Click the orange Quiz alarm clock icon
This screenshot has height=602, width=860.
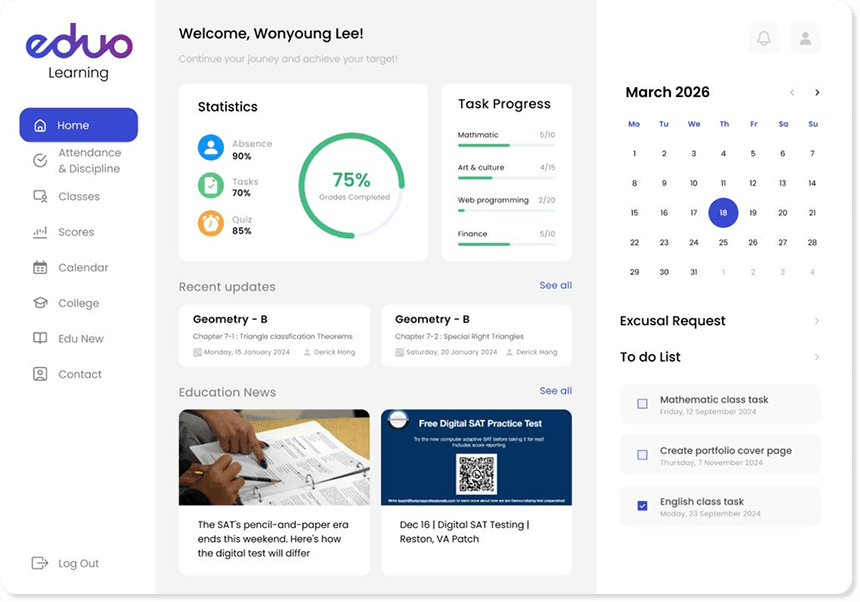click(x=211, y=223)
